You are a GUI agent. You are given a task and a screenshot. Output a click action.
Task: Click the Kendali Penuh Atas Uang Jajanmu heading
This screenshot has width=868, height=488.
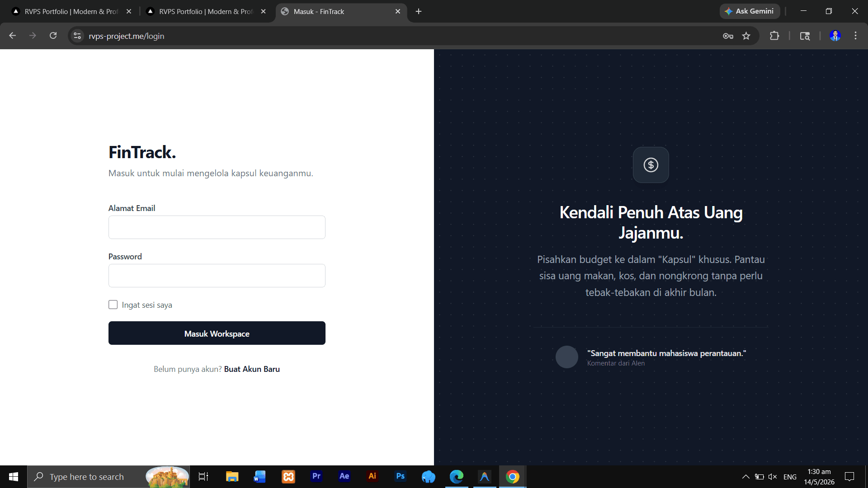point(651,223)
